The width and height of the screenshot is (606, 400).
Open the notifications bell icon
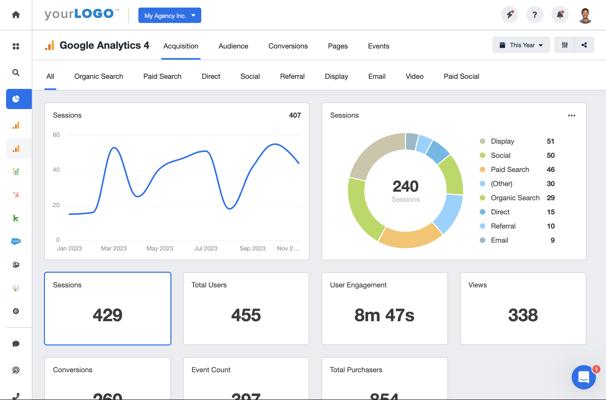coord(560,15)
